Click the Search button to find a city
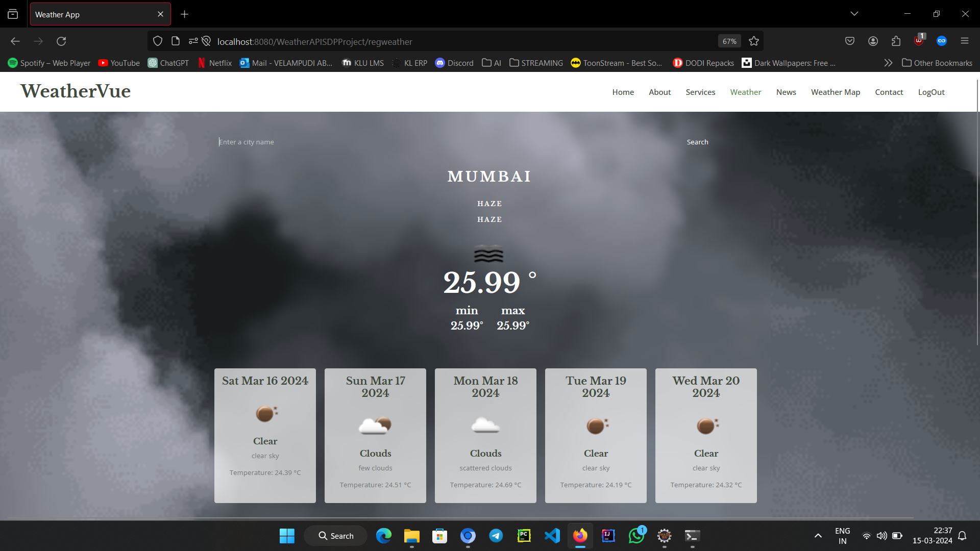Viewport: 980px width, 551px height. click(x=698, y=142)
